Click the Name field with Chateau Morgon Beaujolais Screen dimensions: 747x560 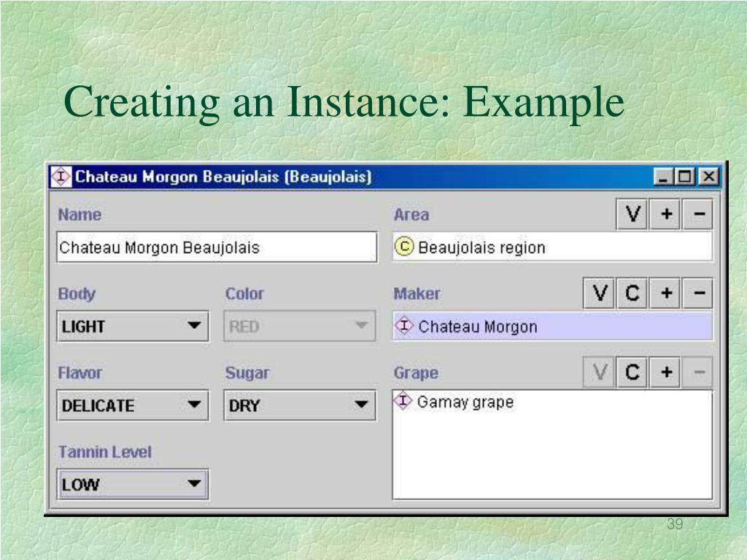[x=217, y=247]
